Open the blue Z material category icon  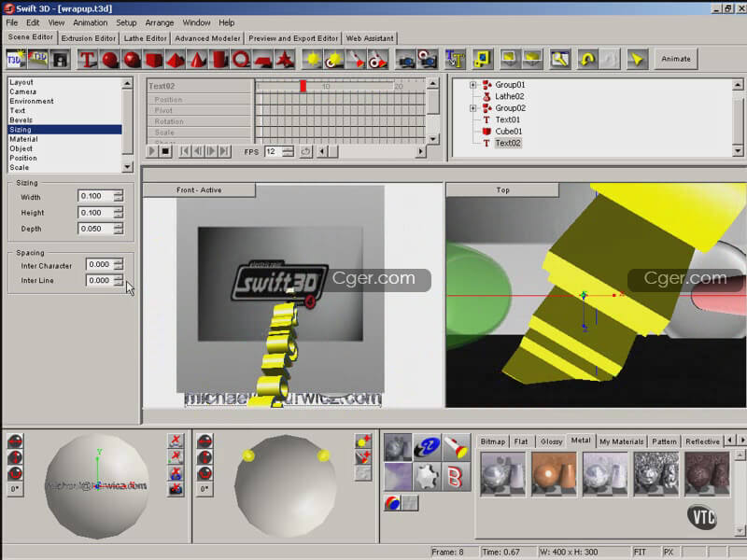[x=428, y=447]
